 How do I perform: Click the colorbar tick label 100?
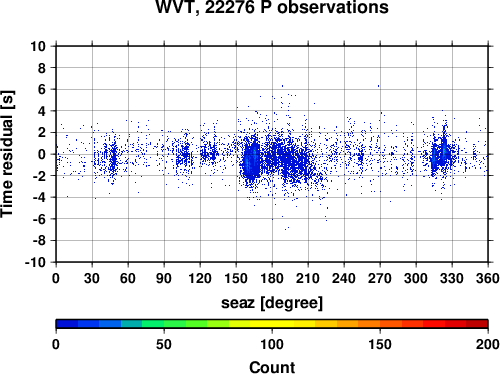point(272,344)
